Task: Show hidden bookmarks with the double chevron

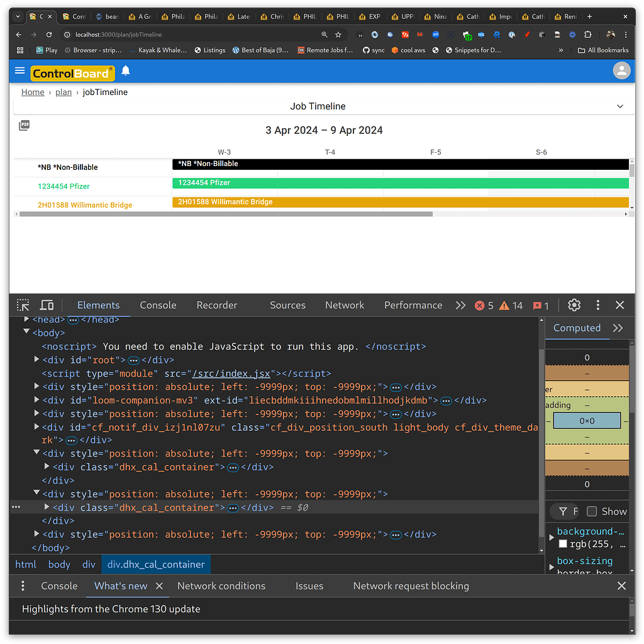Action: [560, 50]
